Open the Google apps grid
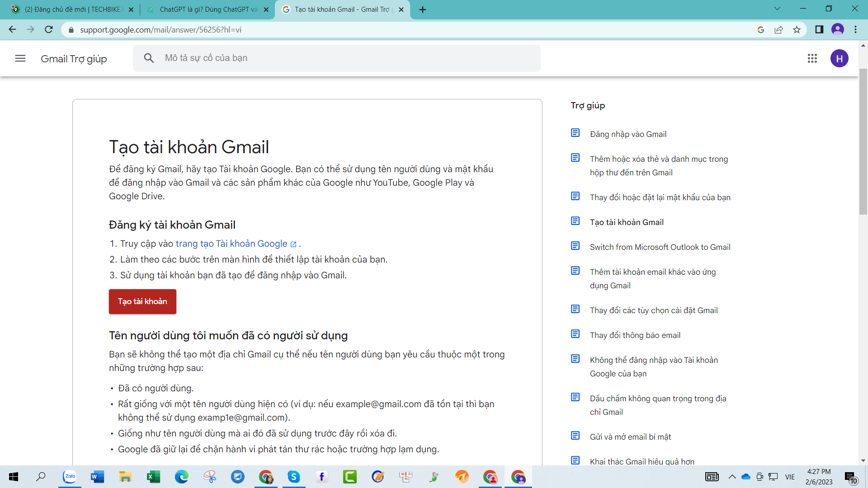The width and height of the screenshot is (868, 488). pyautogui.click(x=812, y=58)
